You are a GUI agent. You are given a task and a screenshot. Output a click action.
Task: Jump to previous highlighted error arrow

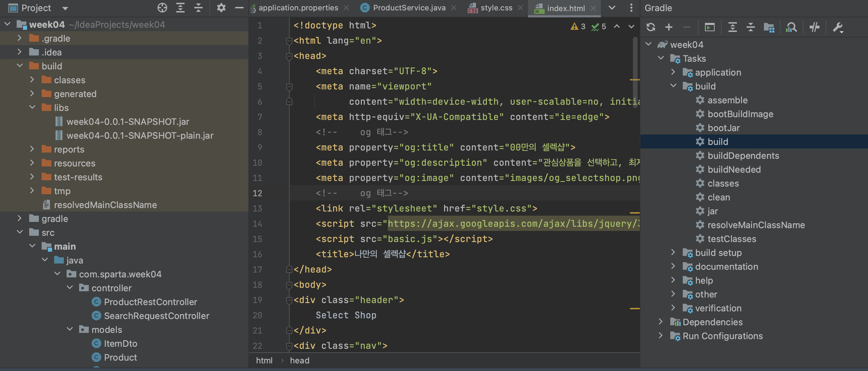[617, 26]
